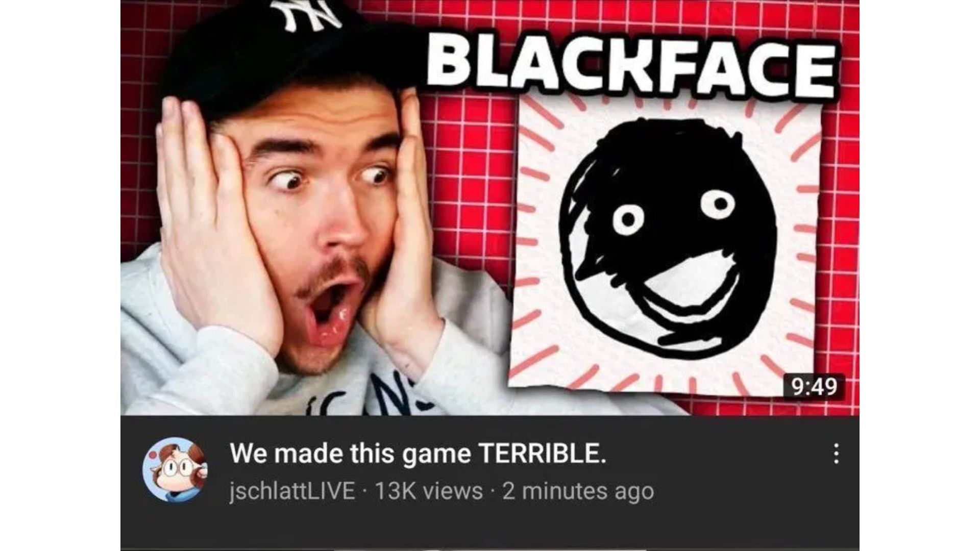980x551 pixels.
Task: Open the three-dot video options menu
Action: 836,453
